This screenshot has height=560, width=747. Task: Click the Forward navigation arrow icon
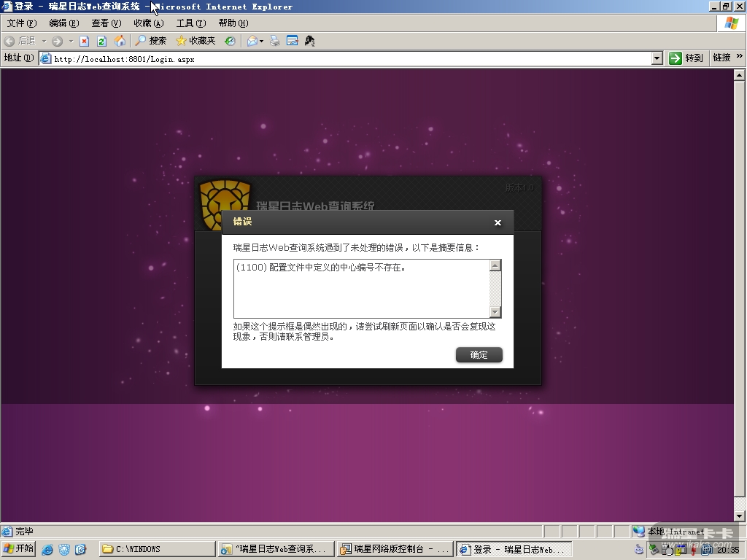pyautogui.click(x=57, y=42)
